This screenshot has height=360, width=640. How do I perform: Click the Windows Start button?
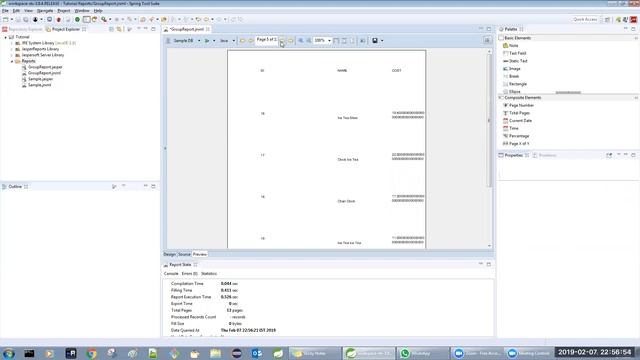point(9,353)
